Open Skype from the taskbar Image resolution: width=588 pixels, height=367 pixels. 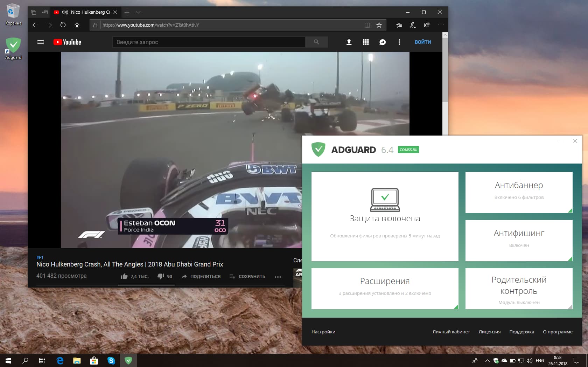coord(111,360)
